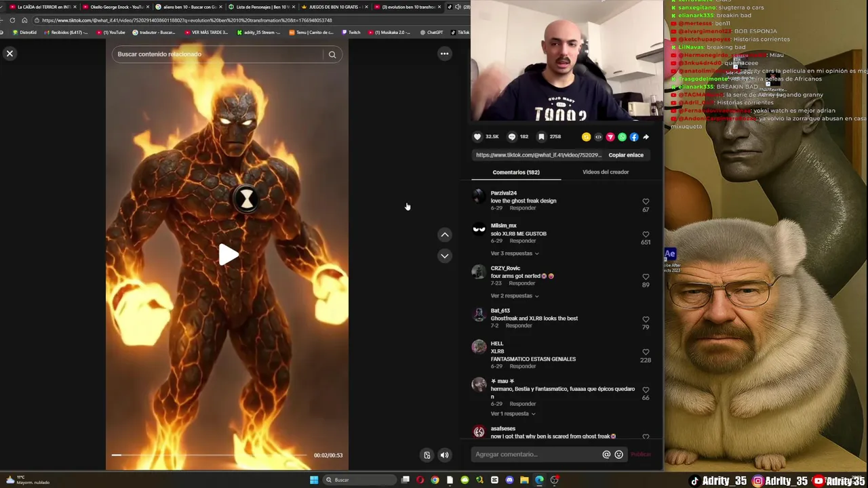Click the @ mention icon in comment box
868x488 pixels.
click(x=606, y=455)
